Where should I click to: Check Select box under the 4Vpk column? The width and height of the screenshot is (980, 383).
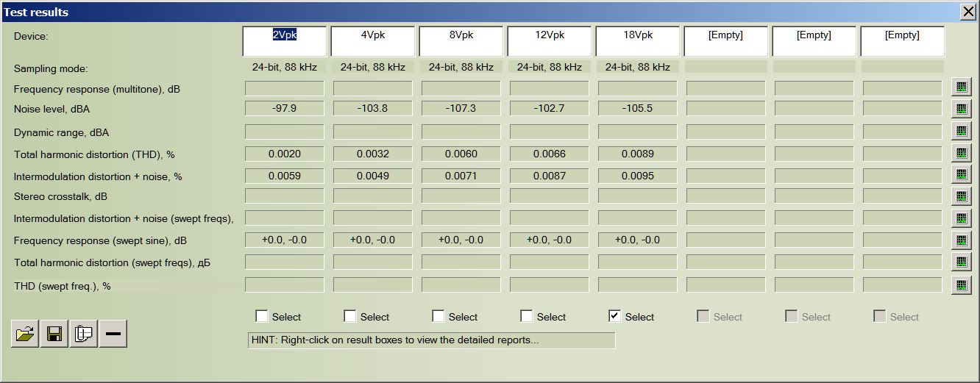350,316
